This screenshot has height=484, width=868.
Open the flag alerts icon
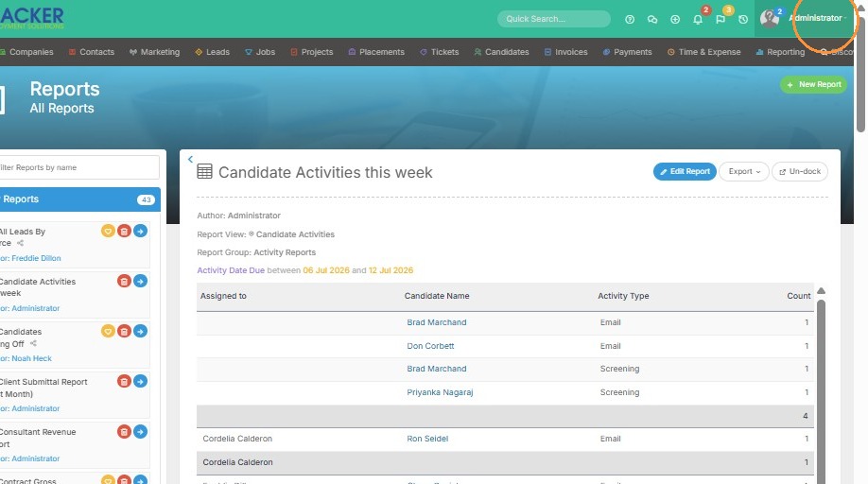[x=720, y=19]
